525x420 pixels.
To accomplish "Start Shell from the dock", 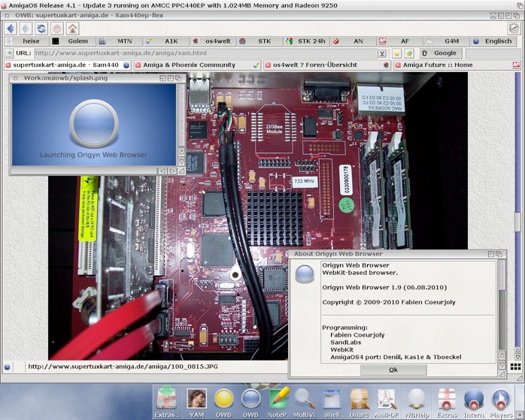I will 332,399.
